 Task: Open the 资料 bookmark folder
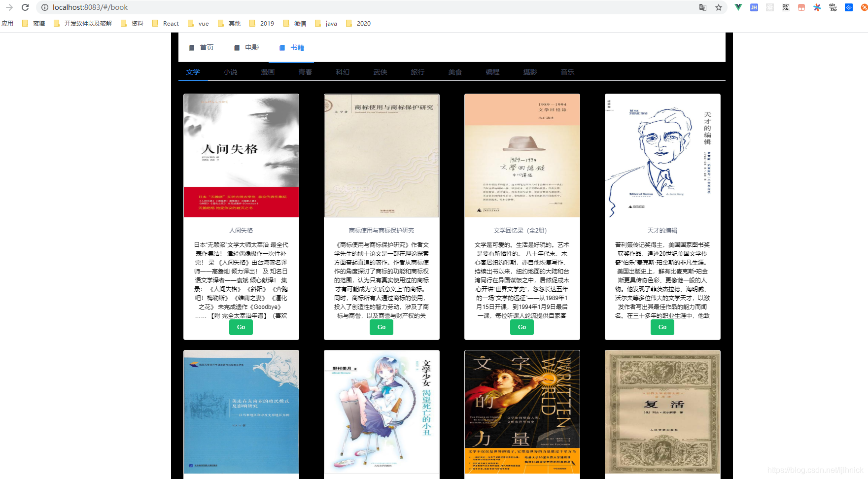pyautogui.click(x=132, y=23)
